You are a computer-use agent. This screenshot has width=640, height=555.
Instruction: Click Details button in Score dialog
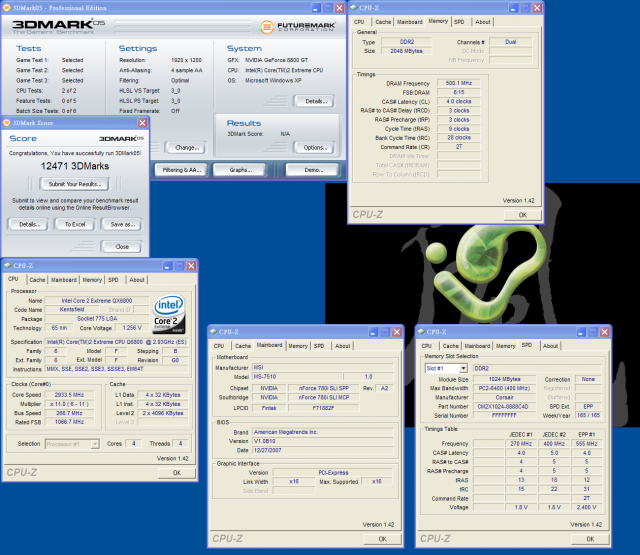(x=29, y=224)
